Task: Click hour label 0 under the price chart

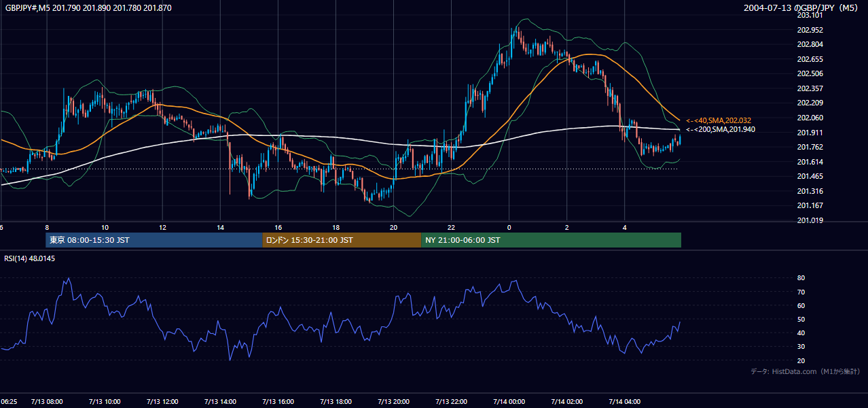Action: pos(509,227)
